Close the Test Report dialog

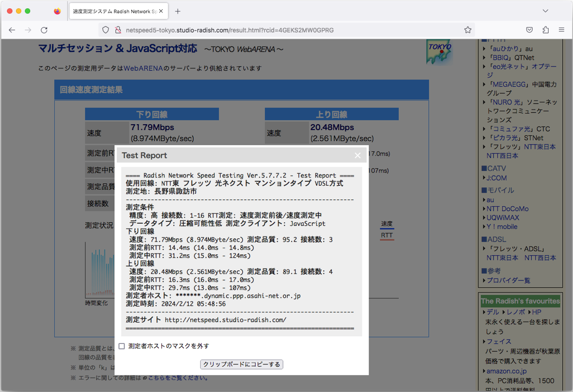(x=358, y=156)
